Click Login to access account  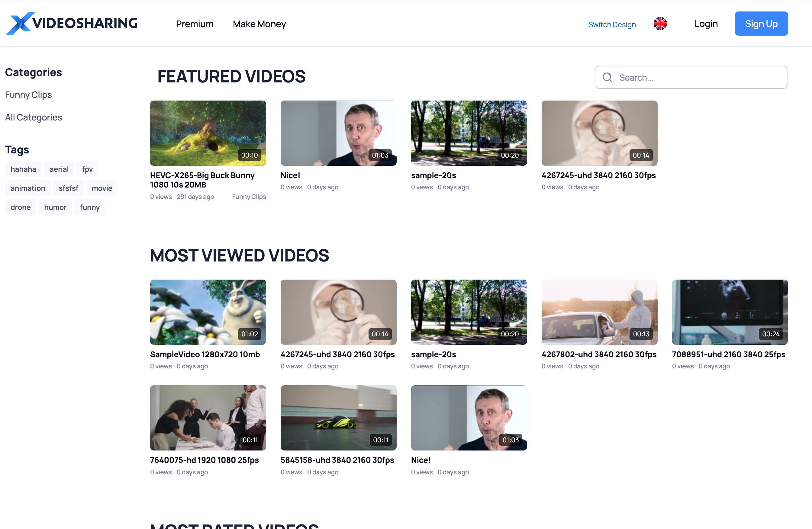706,24
